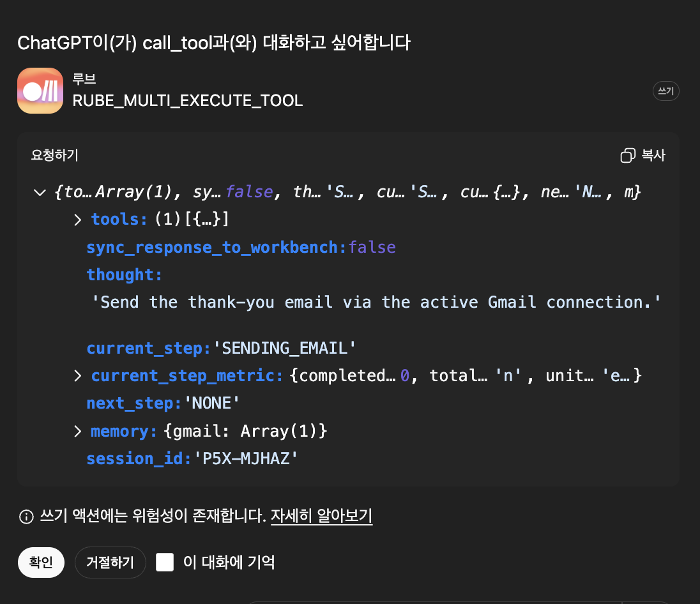Click the dialog title about call_tool
Viewport: 700px width, 604px height.
214,43
